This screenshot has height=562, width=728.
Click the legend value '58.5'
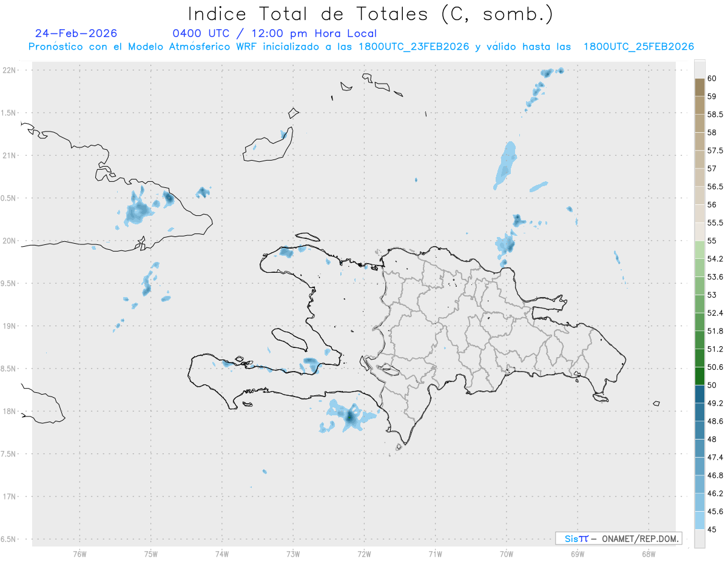tap(715, 115)
